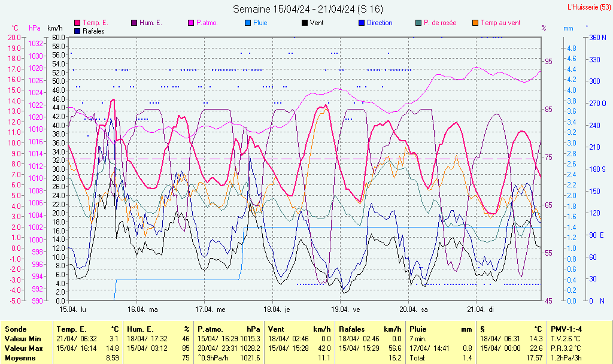Select the 'Temp. E.' legend label

(x=95, y=23)
